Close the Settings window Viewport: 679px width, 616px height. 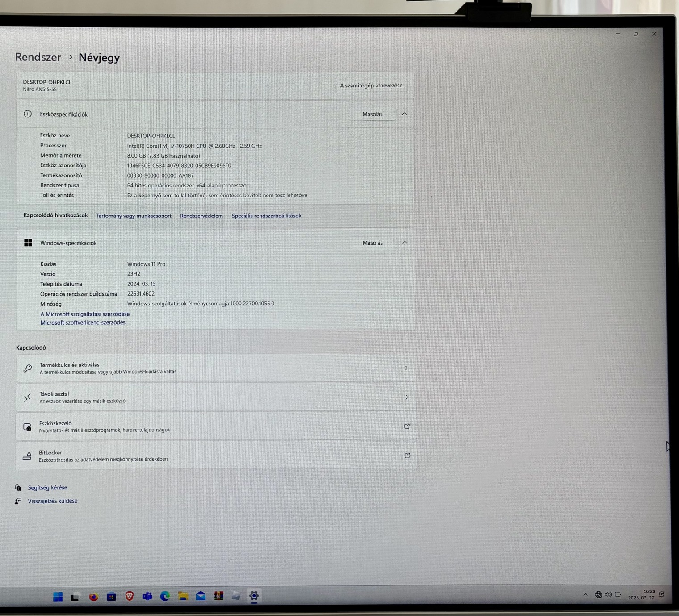[654, 34]
